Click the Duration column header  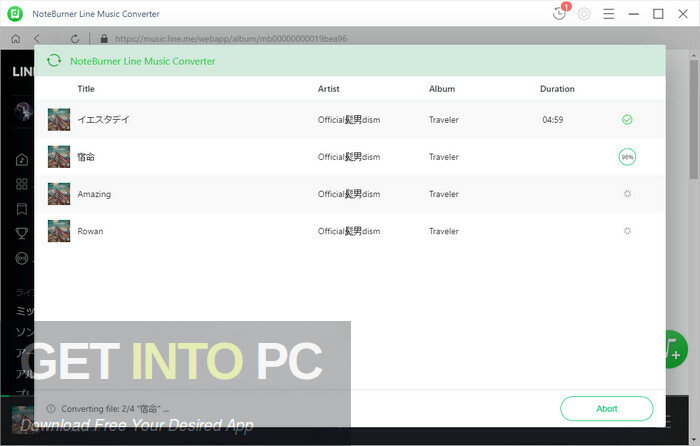click(x=557, y=89)
